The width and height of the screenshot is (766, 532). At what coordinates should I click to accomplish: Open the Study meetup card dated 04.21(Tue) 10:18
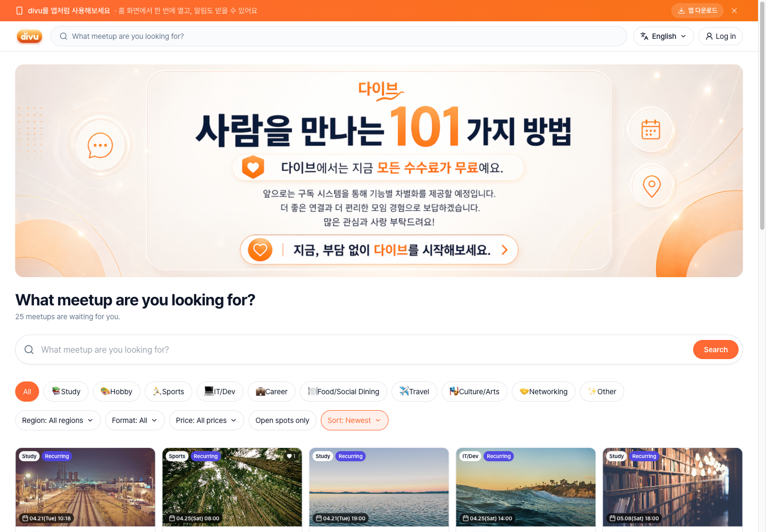point(85,489)
